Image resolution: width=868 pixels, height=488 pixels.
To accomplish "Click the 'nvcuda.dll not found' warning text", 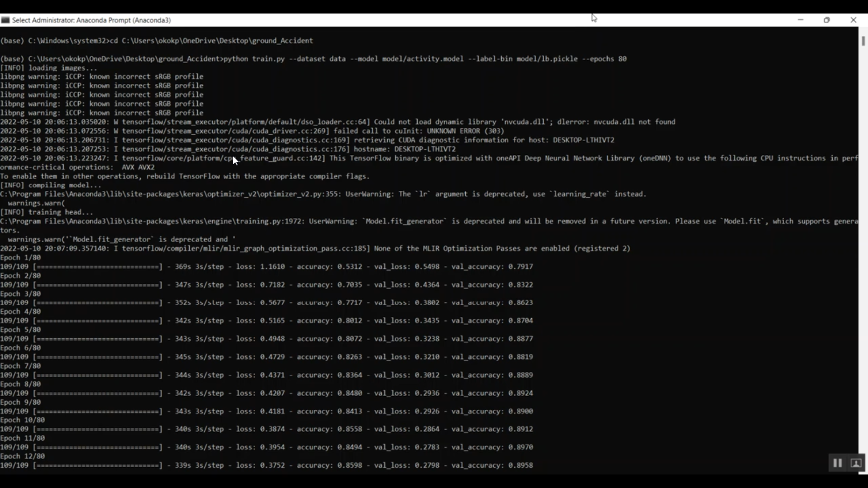I will 634,122.
